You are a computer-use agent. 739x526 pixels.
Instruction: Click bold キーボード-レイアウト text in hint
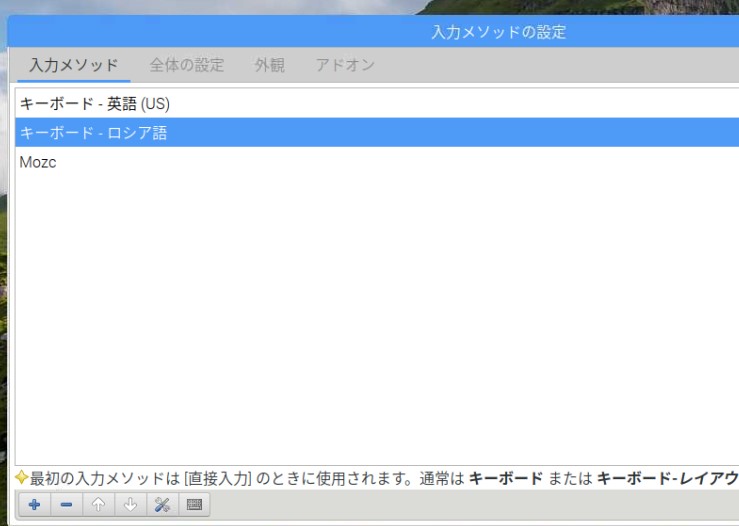[x=667, y=479]
